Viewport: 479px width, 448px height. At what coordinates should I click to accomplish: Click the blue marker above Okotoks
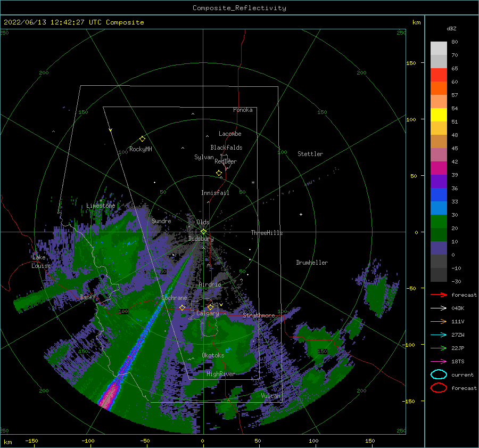(228, 350)
